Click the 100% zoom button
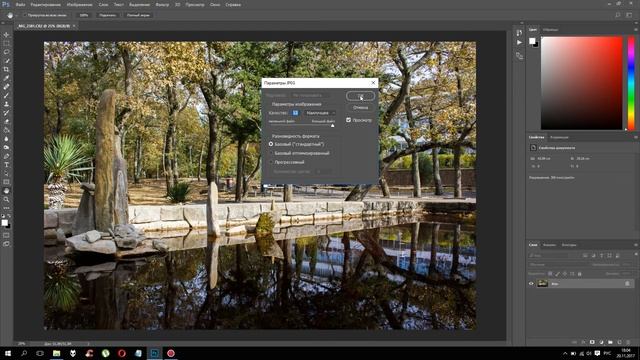The image size is (640, 360). tap(84, 15)
